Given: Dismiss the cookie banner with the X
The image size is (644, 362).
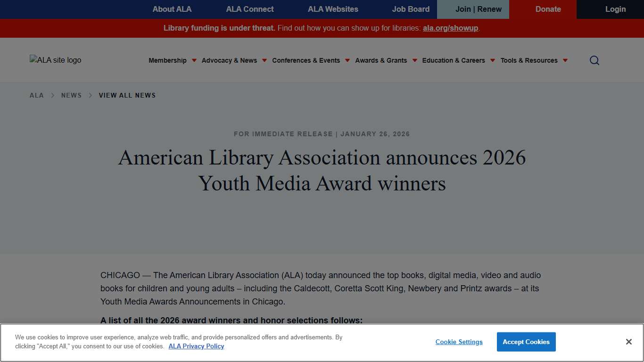Looking at the screenshot, I should click(628, 341).
